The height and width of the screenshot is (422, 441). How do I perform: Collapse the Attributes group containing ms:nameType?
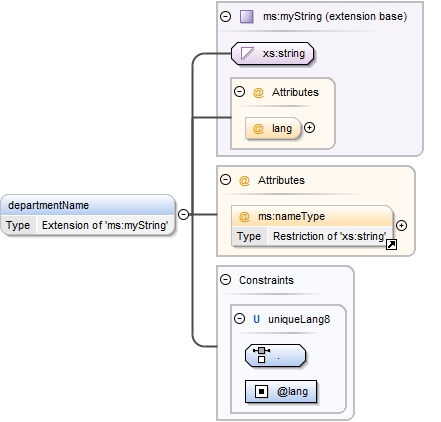[226, 180]
